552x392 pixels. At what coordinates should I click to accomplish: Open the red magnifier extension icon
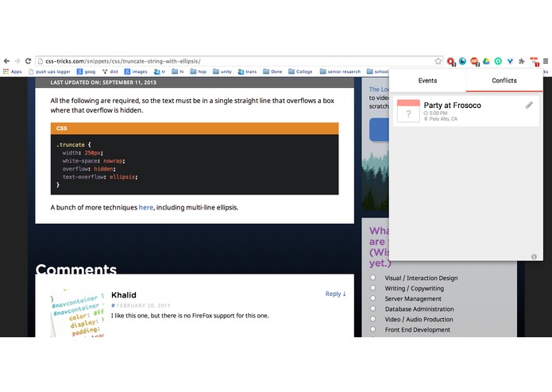pos(450,62)
